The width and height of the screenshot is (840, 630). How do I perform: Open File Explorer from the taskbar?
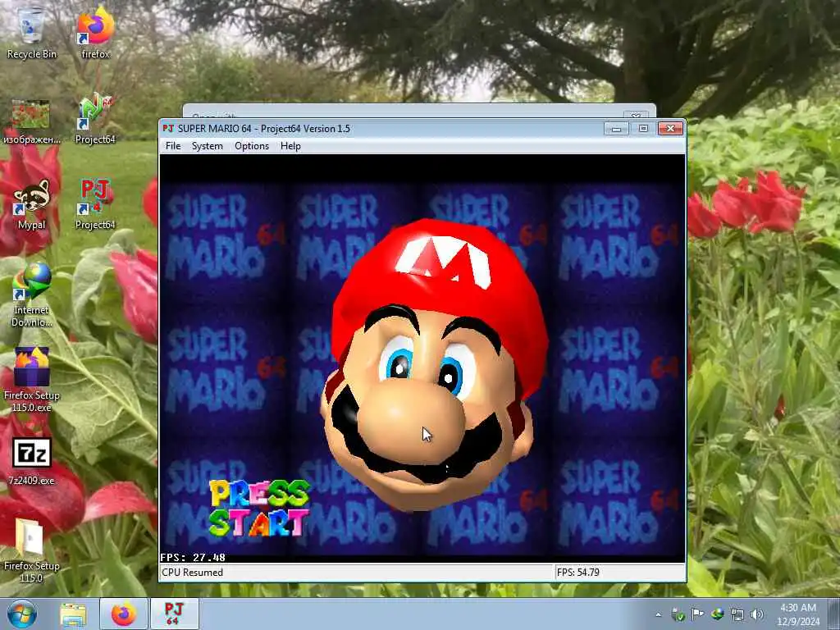point(73,614)
